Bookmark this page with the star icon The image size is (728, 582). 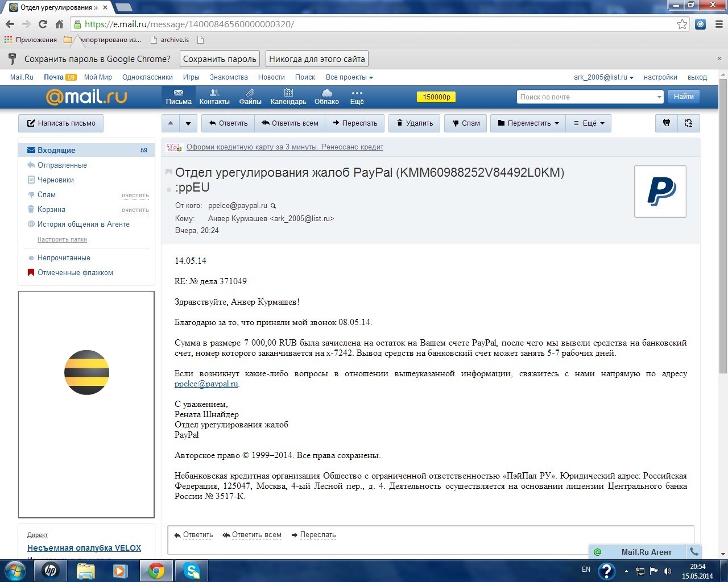click(682, 24)
